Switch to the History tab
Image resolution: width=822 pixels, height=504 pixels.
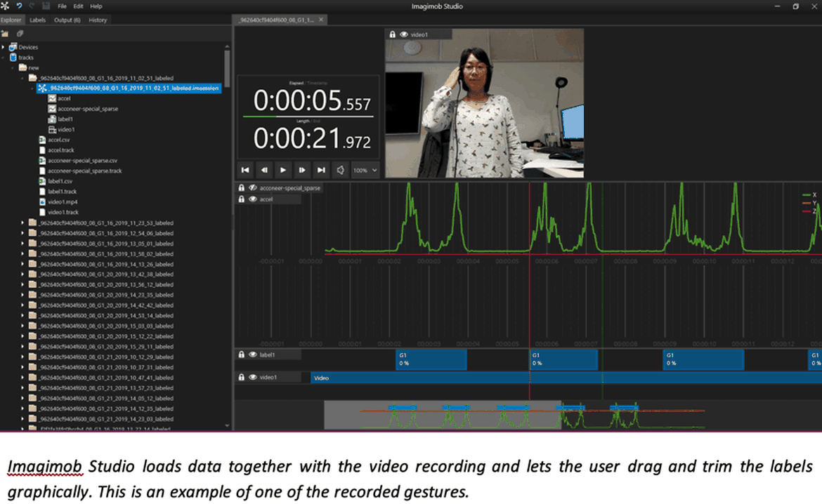pos(98,20)
